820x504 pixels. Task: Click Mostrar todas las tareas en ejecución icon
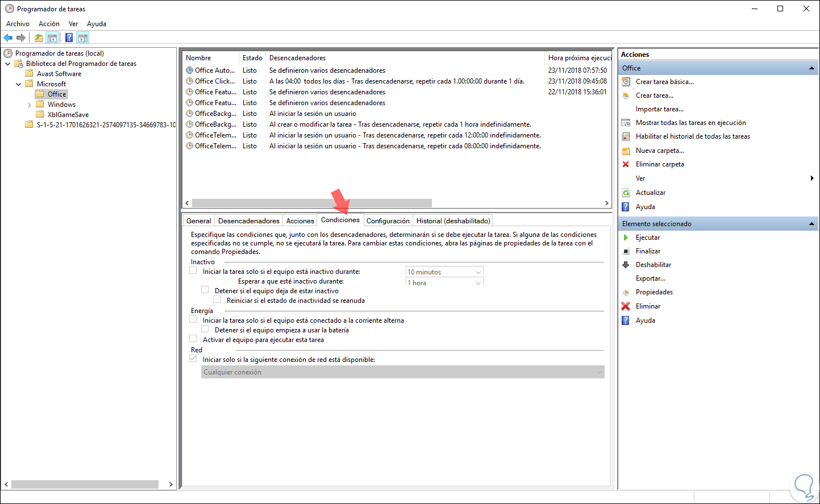coord(625,122)
